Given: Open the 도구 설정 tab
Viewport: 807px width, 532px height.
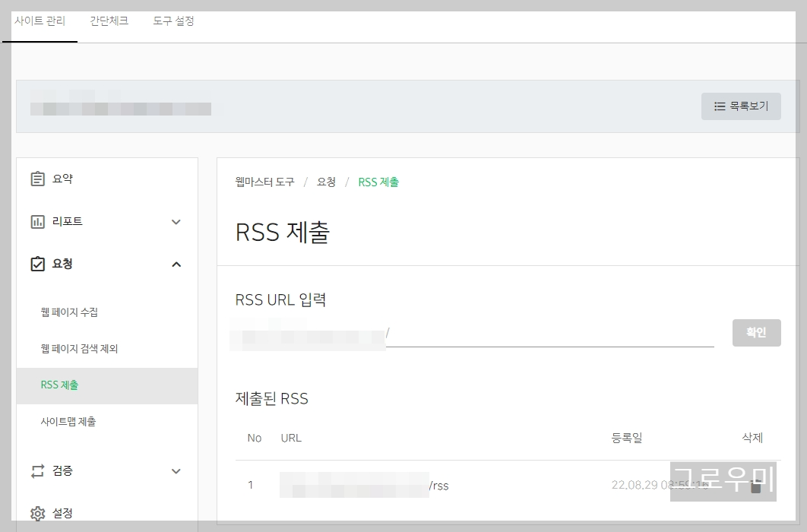Looking at the screenshot, I should point(172,22).
